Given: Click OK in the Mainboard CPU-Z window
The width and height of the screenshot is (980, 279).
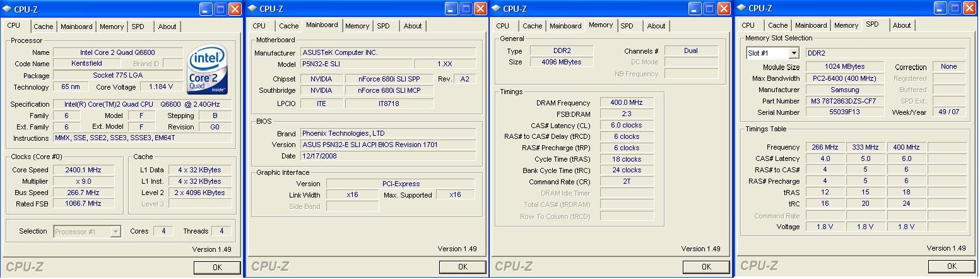Looking at the screenshot, I should (463, 267).
